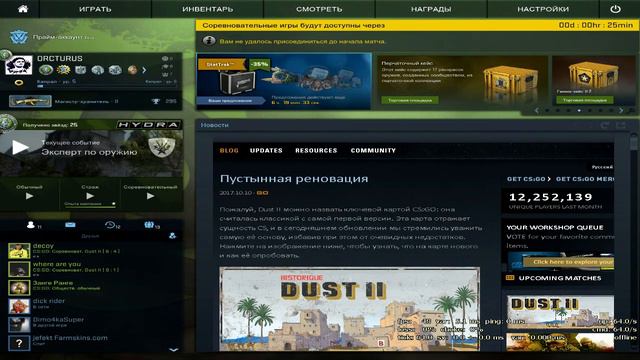The image size is (640, 360).
Task: Open the messages envelope tab
Action: 70,224
